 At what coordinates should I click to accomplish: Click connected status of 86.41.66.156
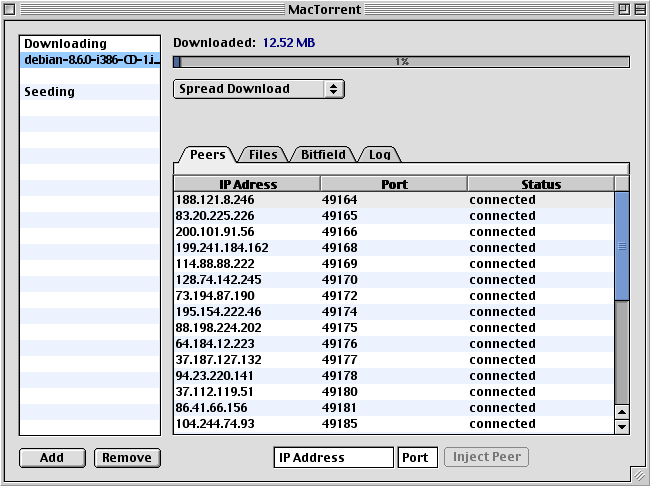click(x=502, y=408)
